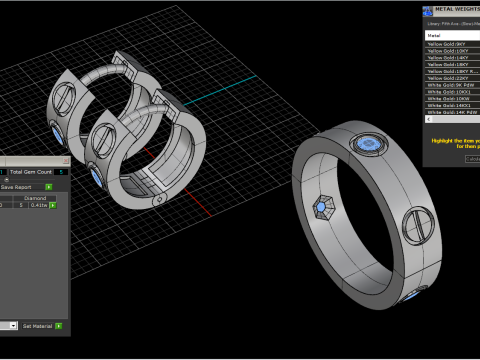Click the Set Material button

click(37, 326)
